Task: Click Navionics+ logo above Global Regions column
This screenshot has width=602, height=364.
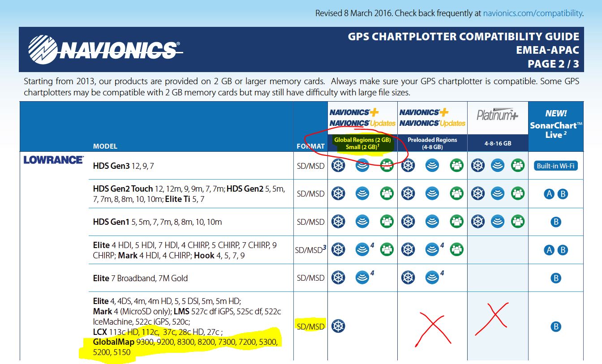Action: [362, 117]
